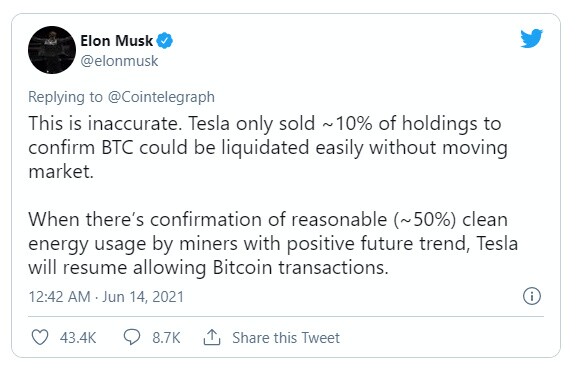Click the 'Replying to' text
The image size is (578, 371).
65,97
